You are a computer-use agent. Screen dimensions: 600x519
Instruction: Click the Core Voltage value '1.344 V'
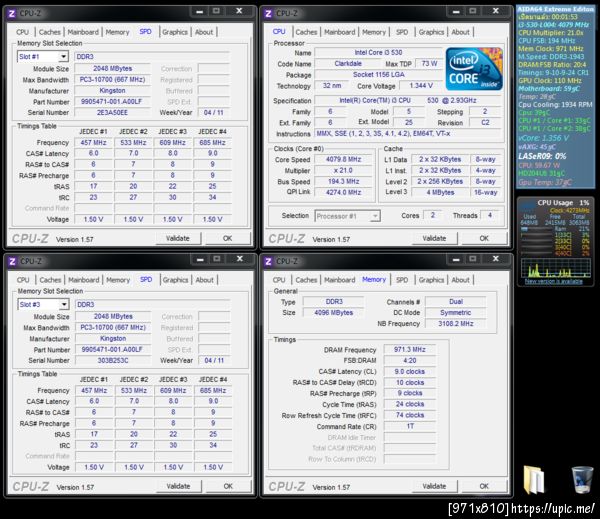pyautogui.click(x=421, y=86)
